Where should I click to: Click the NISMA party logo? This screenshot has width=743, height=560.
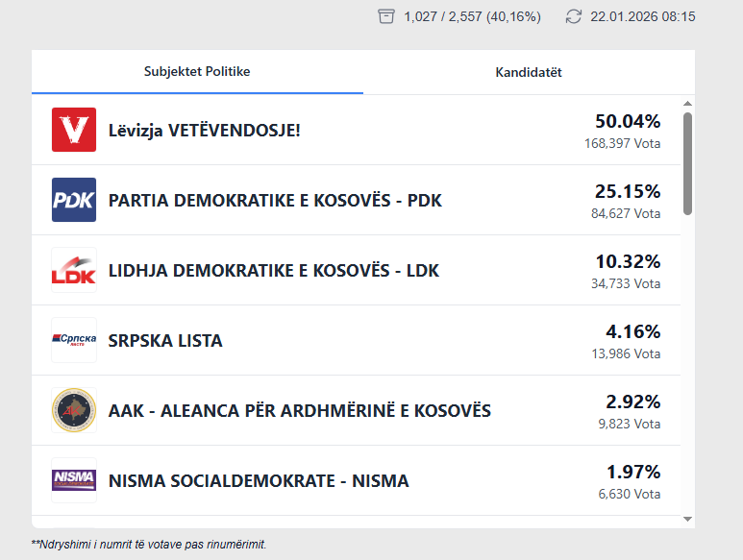pos(74,480)
